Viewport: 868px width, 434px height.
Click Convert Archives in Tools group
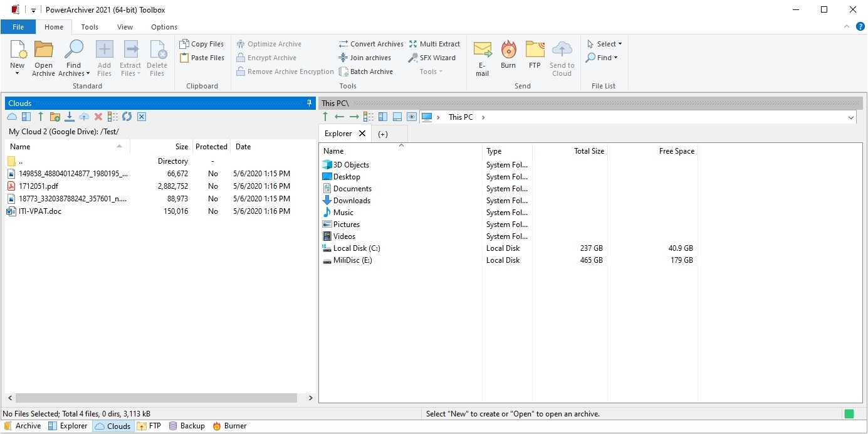click(371, 44)
